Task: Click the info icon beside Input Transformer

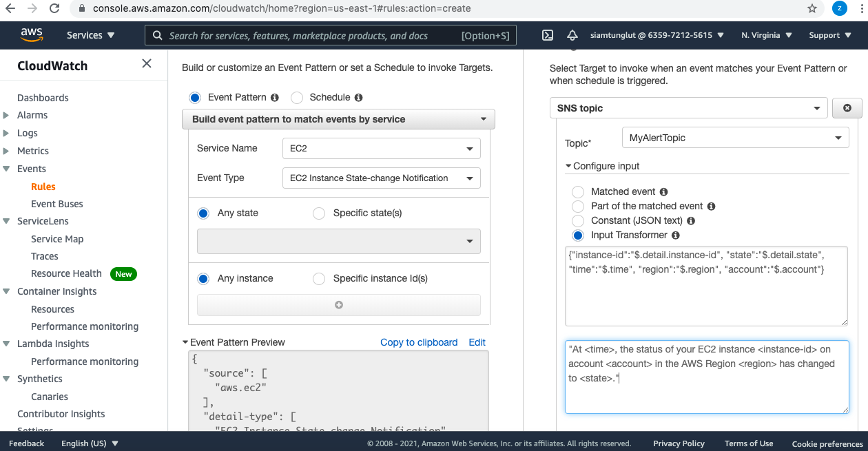Action: [676, 235]
